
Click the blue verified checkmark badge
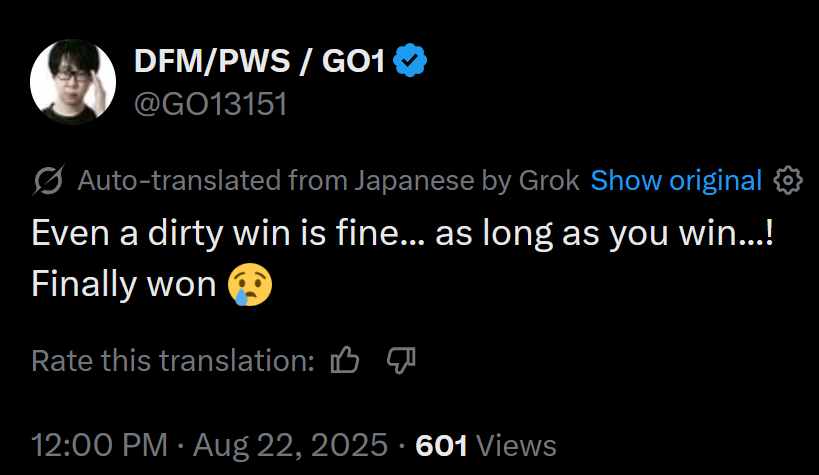(410, 61)
